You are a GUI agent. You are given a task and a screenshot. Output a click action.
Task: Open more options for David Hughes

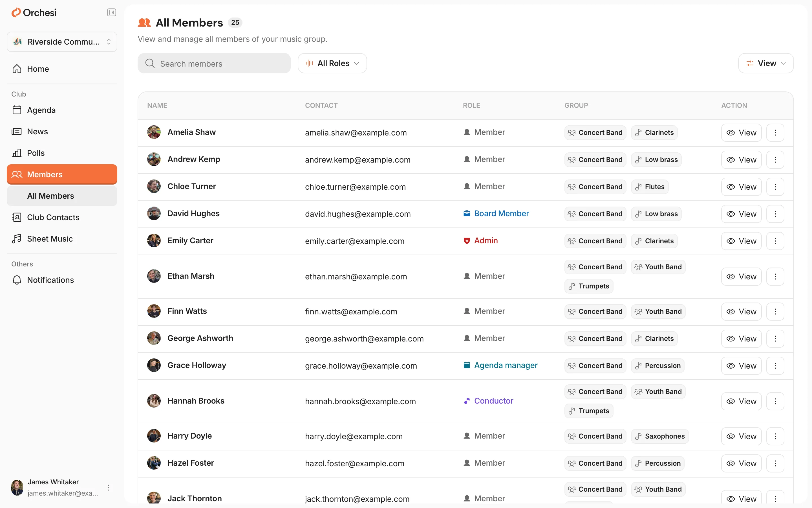[775, 214]
